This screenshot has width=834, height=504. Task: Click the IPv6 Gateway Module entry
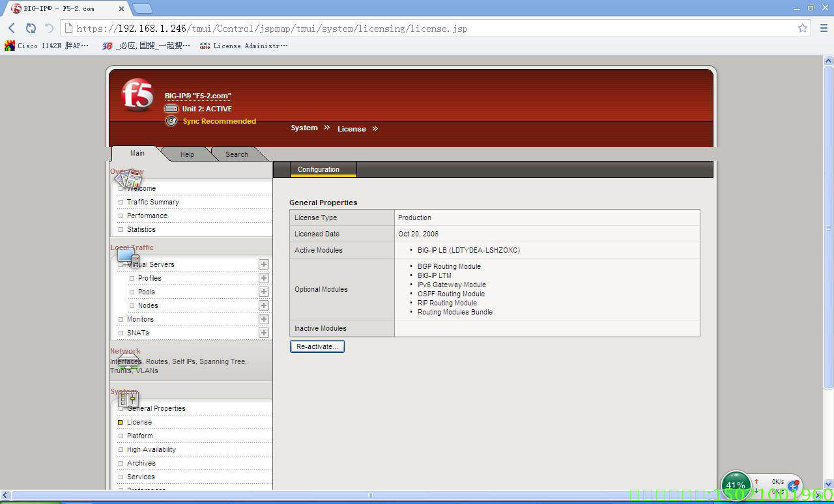[452, 285]
